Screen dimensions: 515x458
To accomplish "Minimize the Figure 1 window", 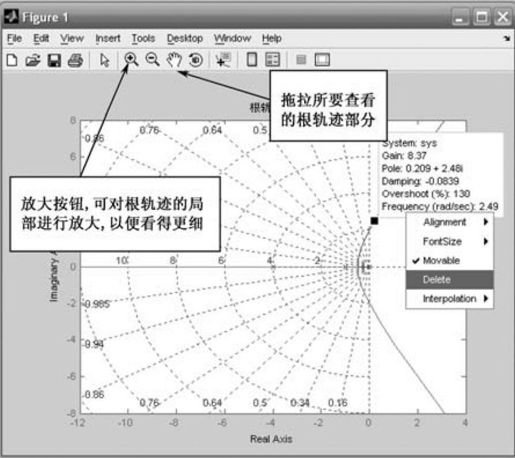I will 460,17.
